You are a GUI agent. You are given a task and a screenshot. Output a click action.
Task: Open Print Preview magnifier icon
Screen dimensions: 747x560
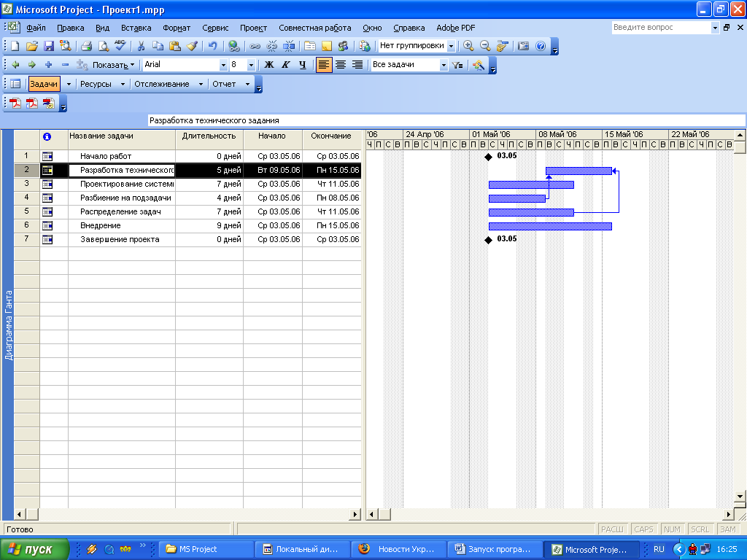104,46
